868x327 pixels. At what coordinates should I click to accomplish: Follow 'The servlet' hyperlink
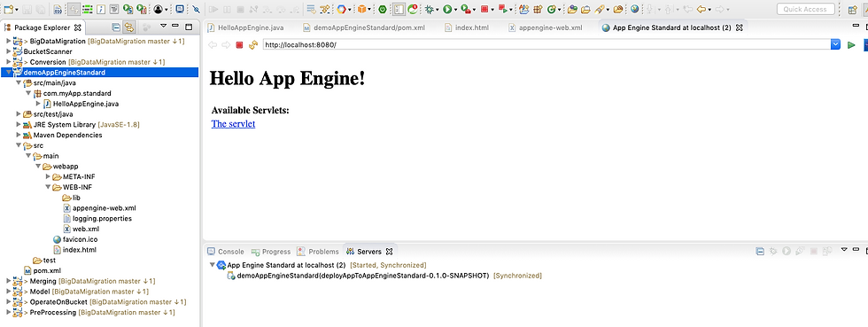[x=233, y=123]
